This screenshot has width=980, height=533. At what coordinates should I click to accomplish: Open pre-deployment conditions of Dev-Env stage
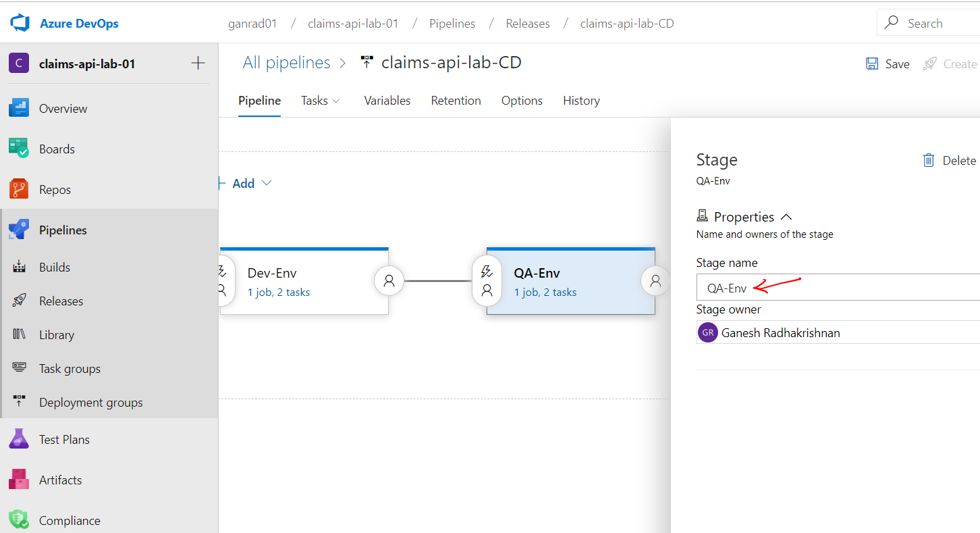227,281
